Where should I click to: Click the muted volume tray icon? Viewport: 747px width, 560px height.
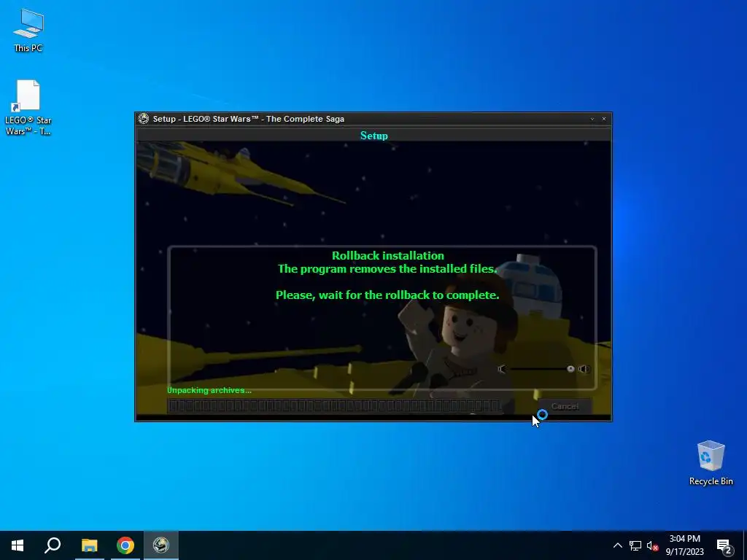coord(653,545)
